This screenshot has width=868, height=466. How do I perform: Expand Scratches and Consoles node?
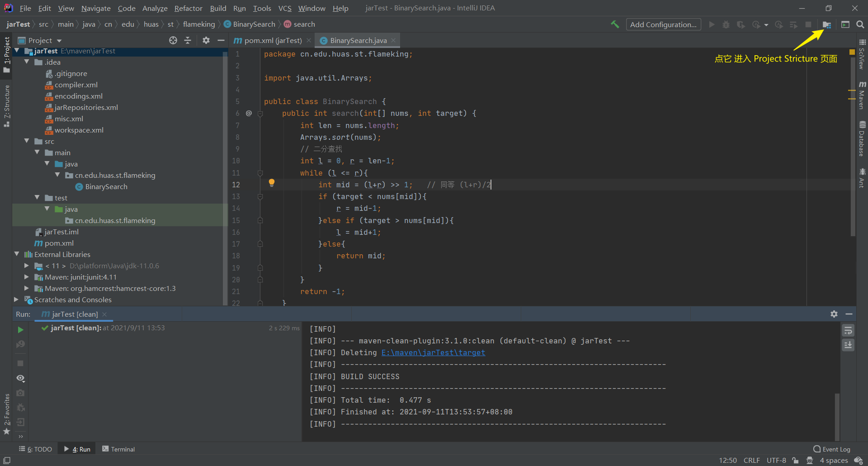coord(17,300)
